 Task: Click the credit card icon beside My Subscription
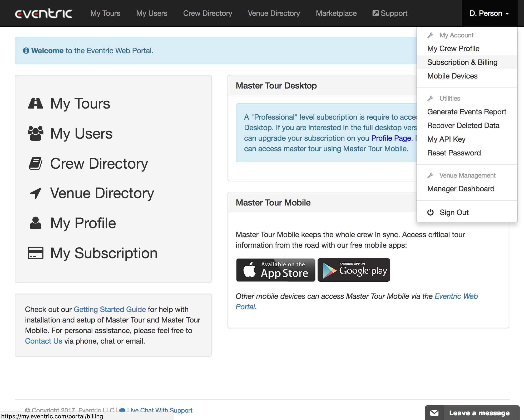pyautogui.click(x=35, y=253)
